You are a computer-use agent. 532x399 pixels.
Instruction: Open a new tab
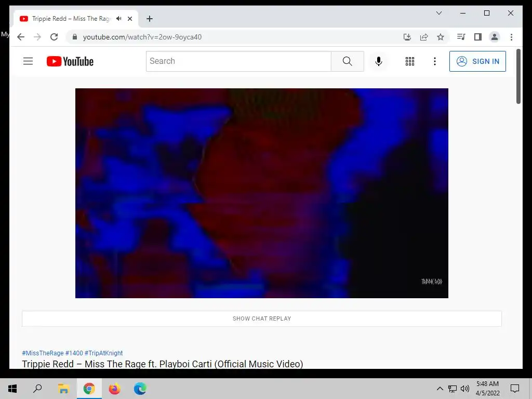(x=149, y=19)
